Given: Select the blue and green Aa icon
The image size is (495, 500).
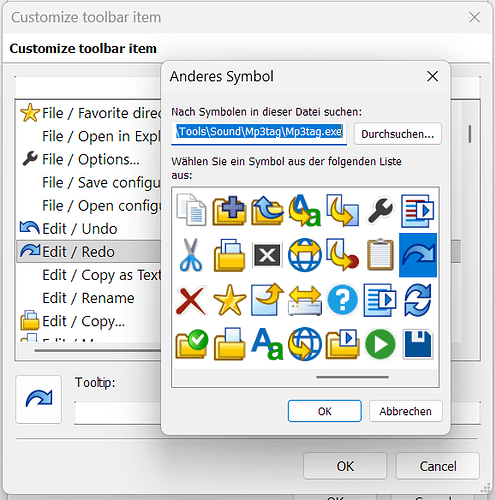Looking at the screenshot, I should (x=267, y=344).
